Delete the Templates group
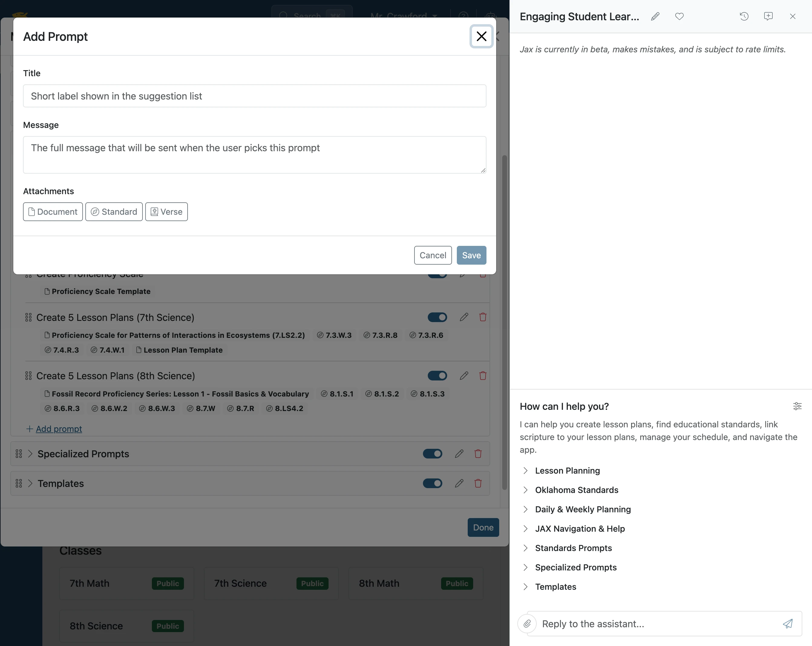The image size is (812, 646). coord(478,483)
